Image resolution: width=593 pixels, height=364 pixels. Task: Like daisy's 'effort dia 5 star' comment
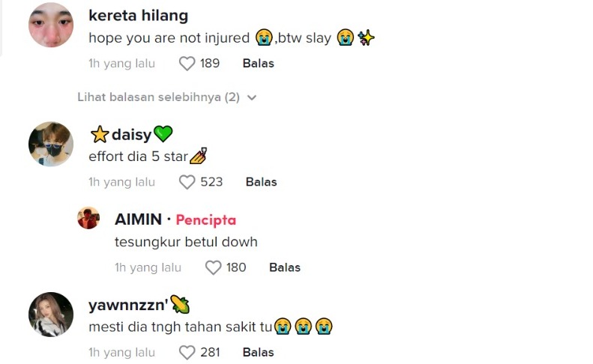point(187,182)
